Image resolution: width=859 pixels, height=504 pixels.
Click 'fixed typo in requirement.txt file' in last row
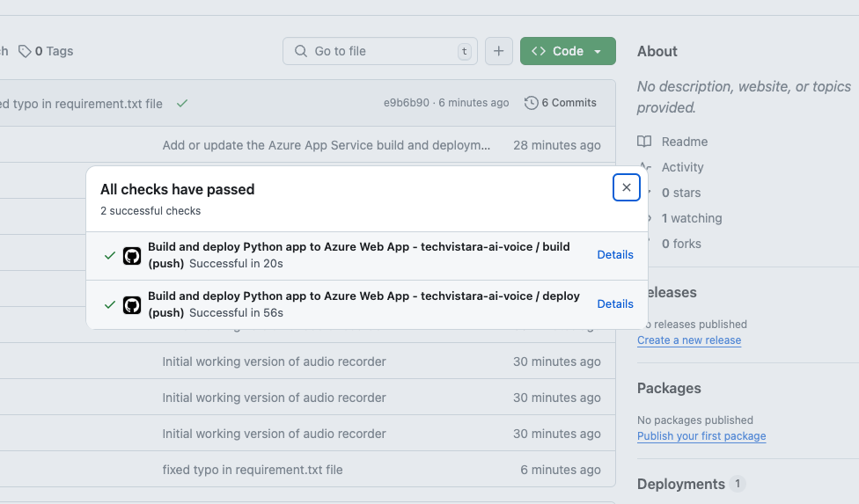(252, 470)
